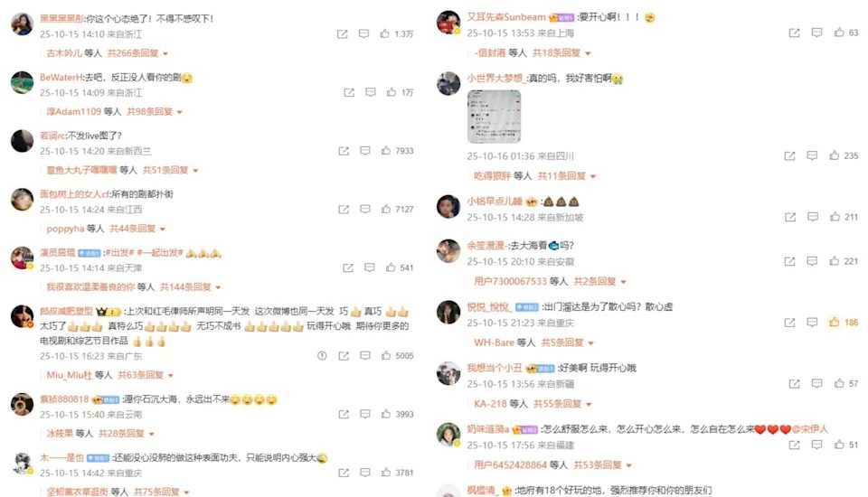Screen dimensions: 868x497
Task: Open report icon on comment with 5005 likes
Action: (x=322, y=355)
